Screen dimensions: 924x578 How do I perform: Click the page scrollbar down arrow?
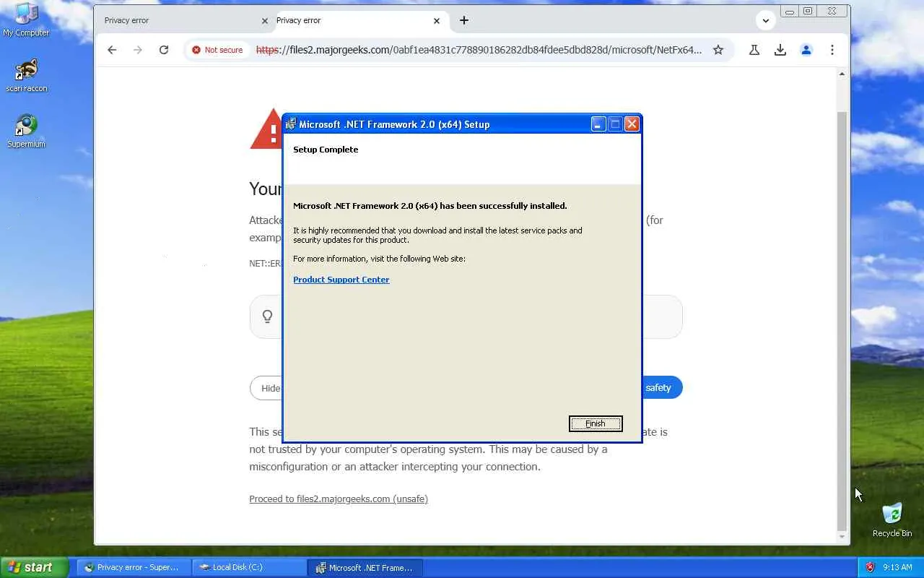[x=842, y=537]
